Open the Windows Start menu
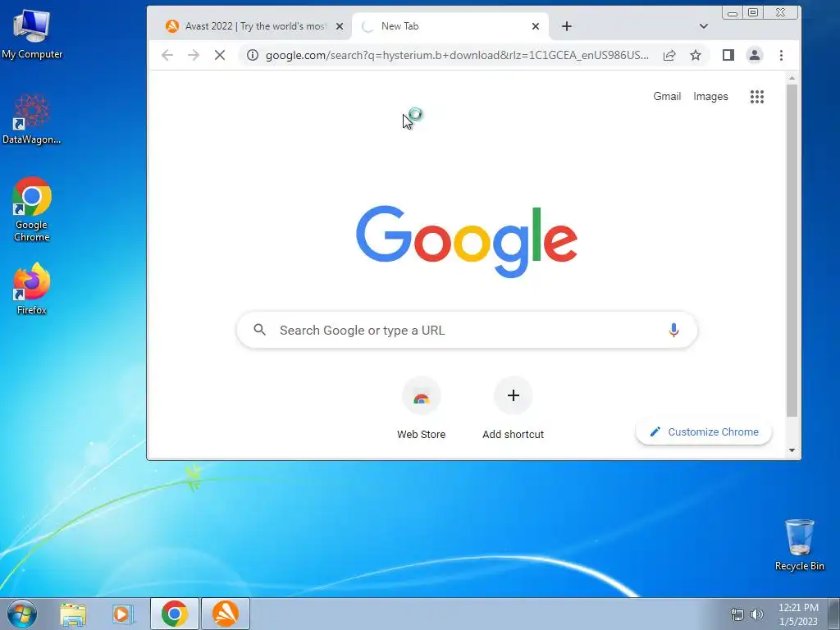The height and width of the screenshot is (630, 840). point(22,614)
